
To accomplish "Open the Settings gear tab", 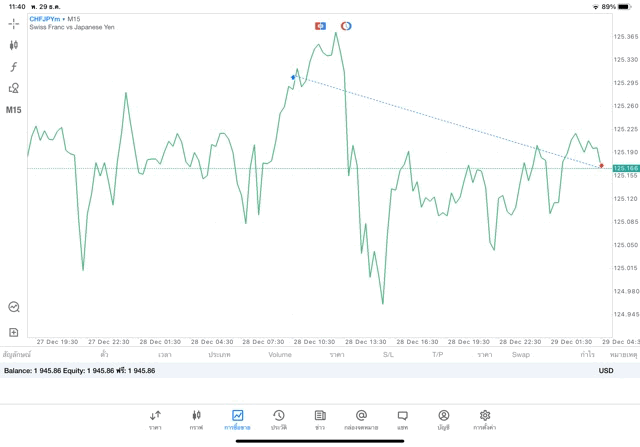I will point(485,418).
